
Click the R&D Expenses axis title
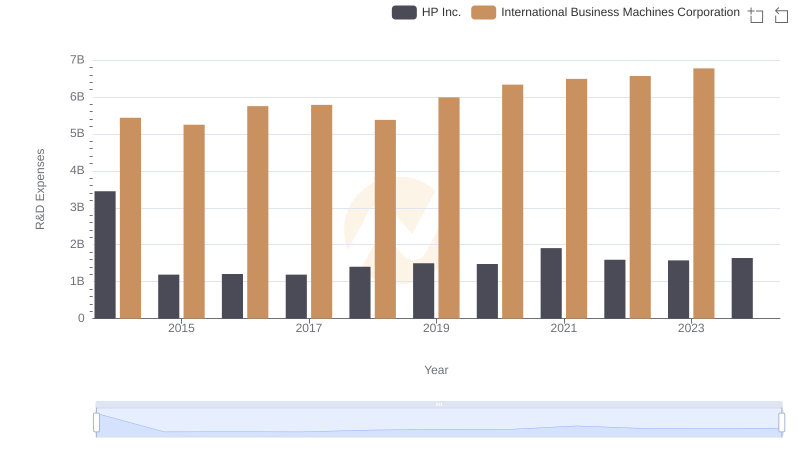pos(40,189)
